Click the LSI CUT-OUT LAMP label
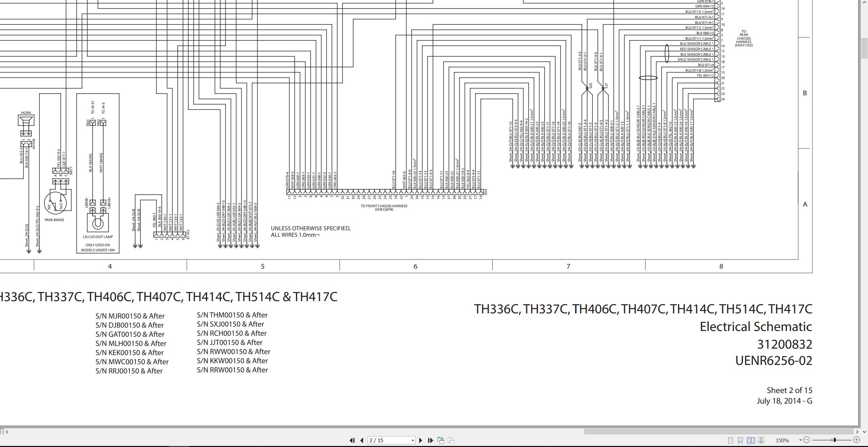 (98, 237)
